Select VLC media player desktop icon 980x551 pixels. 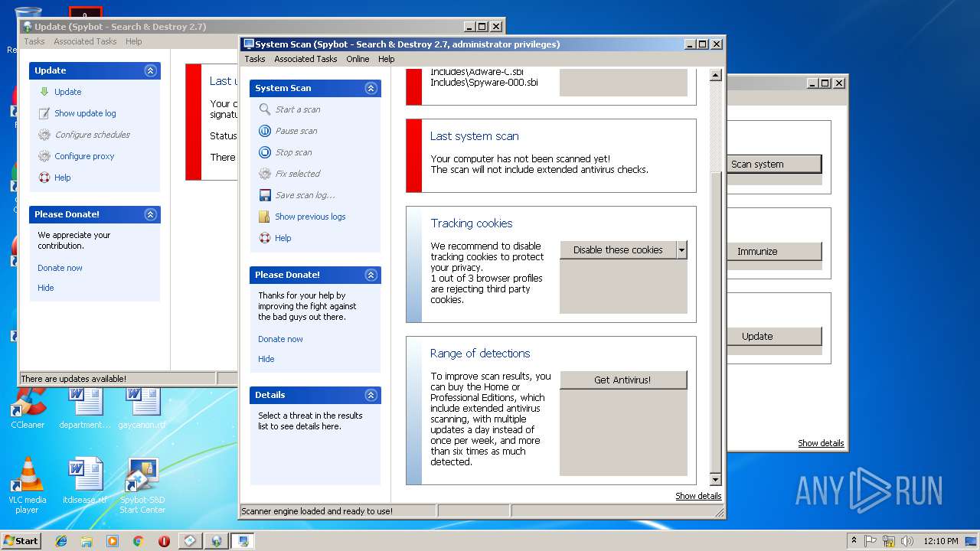[28, 486]
